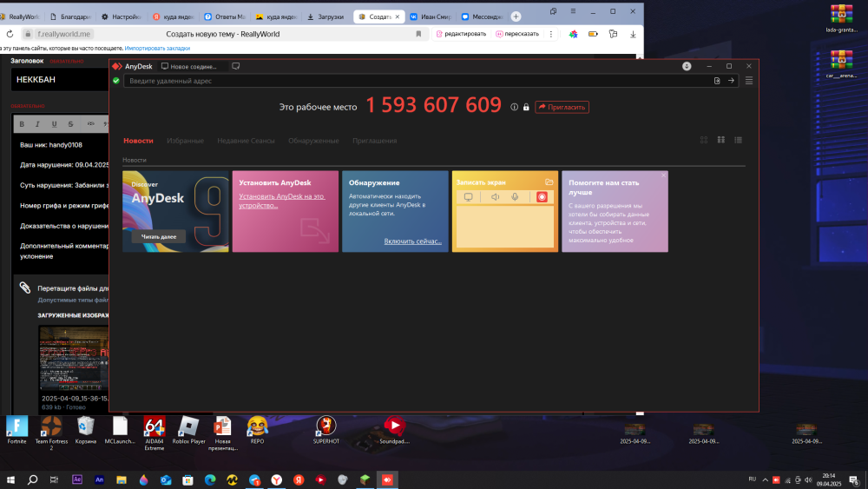Open After Effects from the taskbar
This screenshot has height=489, width=868.
coord(77,479)
